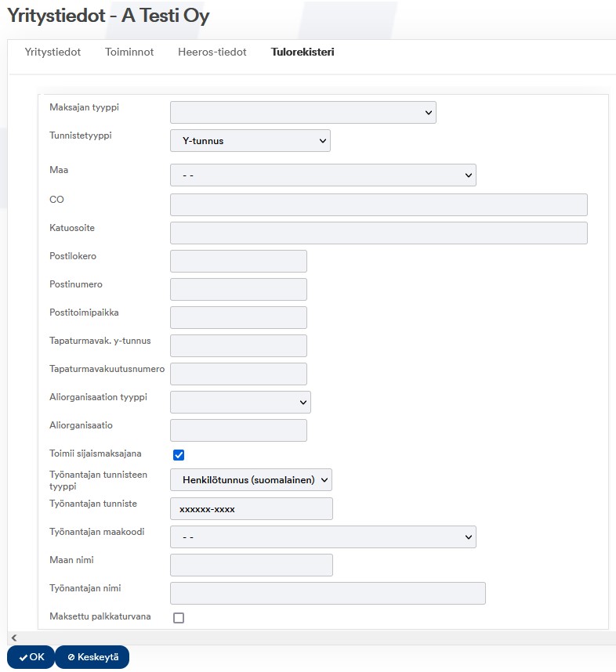This screenshot has height=672, width=616.
Task: Enable Maksettu palkkaturvana checkbox
Action: click(179, 618)
